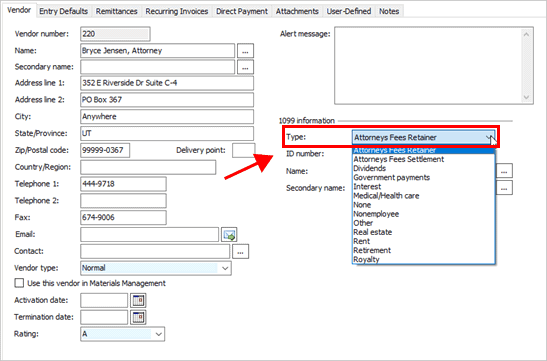Click the State/Province field

coord(167,133)
